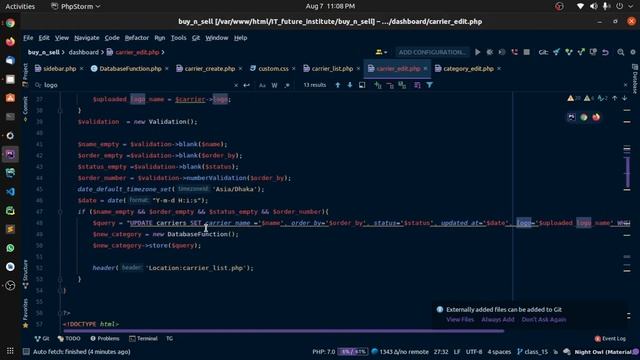Open the TODO tool window
The image size is (640, 360).
coord(69,338)
